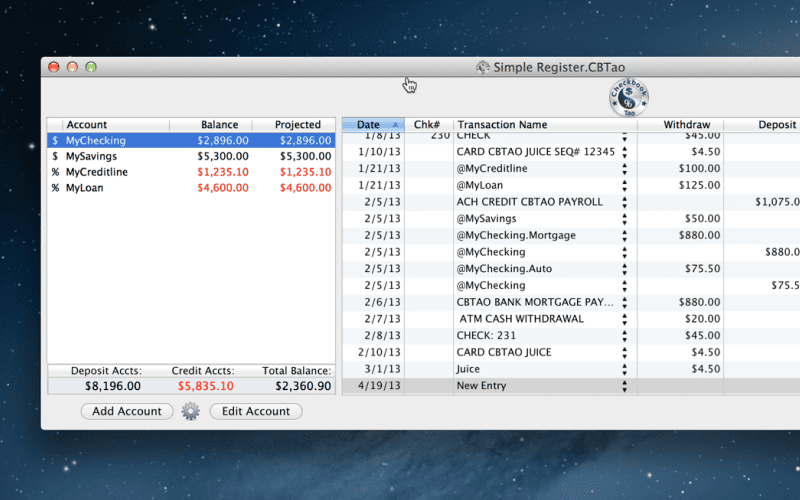
Task: Select the MyLoan account balance cell
Action: pos(217,188)
